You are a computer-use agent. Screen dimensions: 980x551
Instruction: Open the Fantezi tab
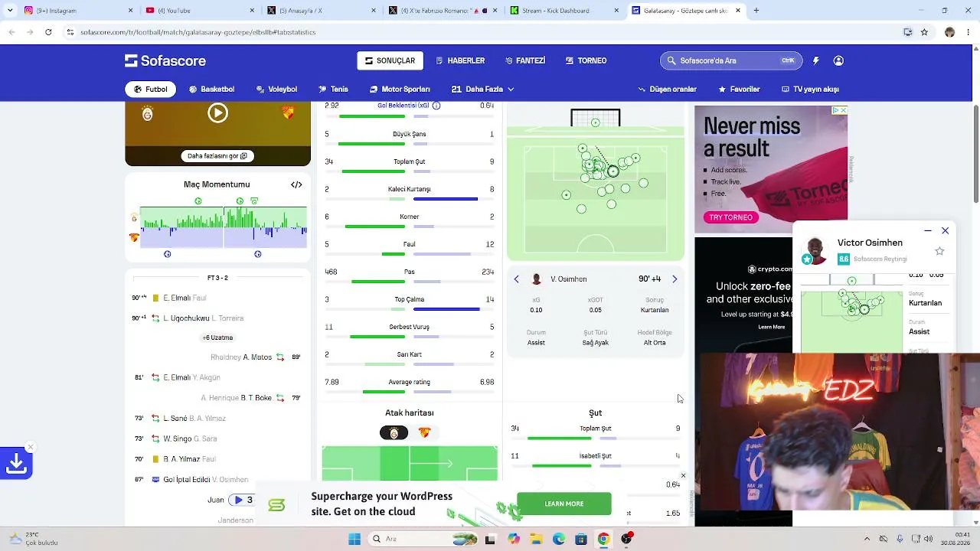[525, 60]
